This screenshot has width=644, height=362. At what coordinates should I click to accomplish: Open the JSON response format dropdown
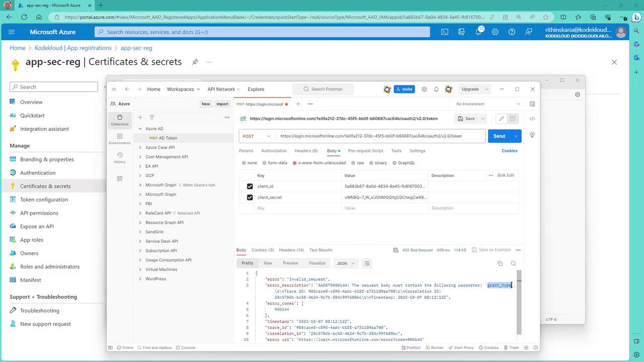click(346, 263)
